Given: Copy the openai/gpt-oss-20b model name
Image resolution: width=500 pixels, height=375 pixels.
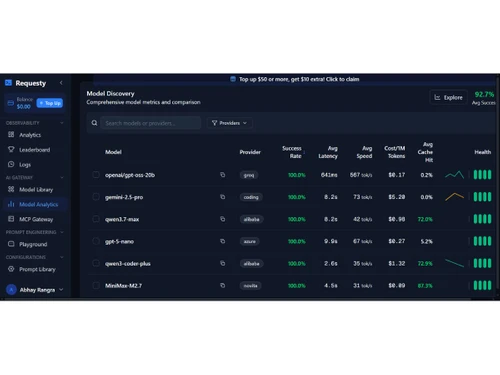Looking at the screenshot, I should pos(223,175).
